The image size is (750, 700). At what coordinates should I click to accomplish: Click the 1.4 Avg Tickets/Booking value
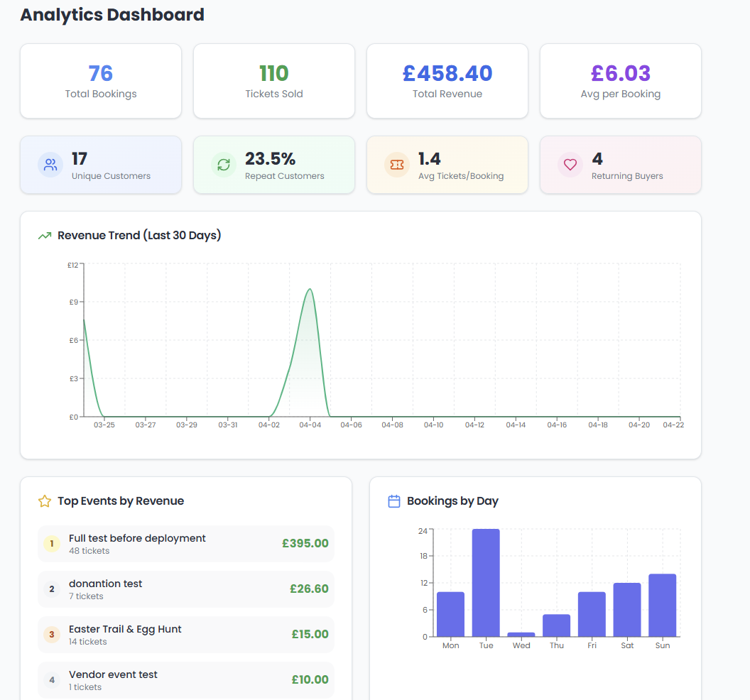tap(429, 159)
